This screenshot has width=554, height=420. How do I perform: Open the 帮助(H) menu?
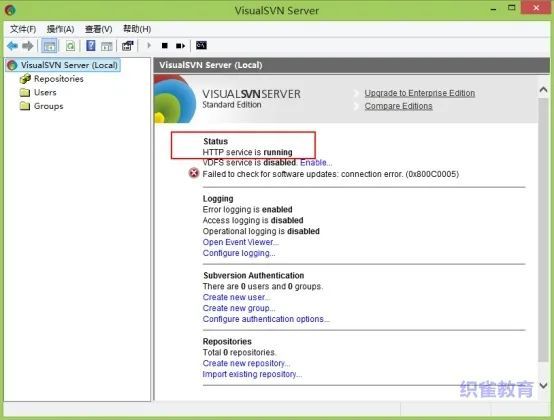click(137, 29)
